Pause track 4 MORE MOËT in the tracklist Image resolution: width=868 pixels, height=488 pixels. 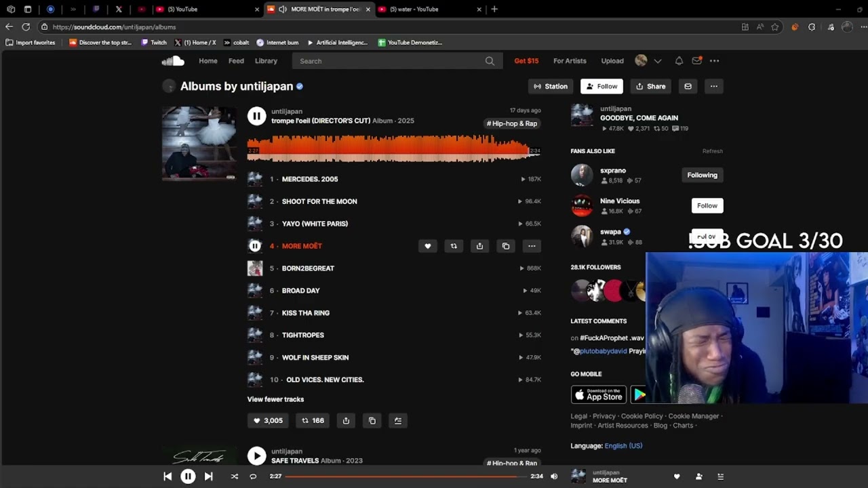point(255,246)
